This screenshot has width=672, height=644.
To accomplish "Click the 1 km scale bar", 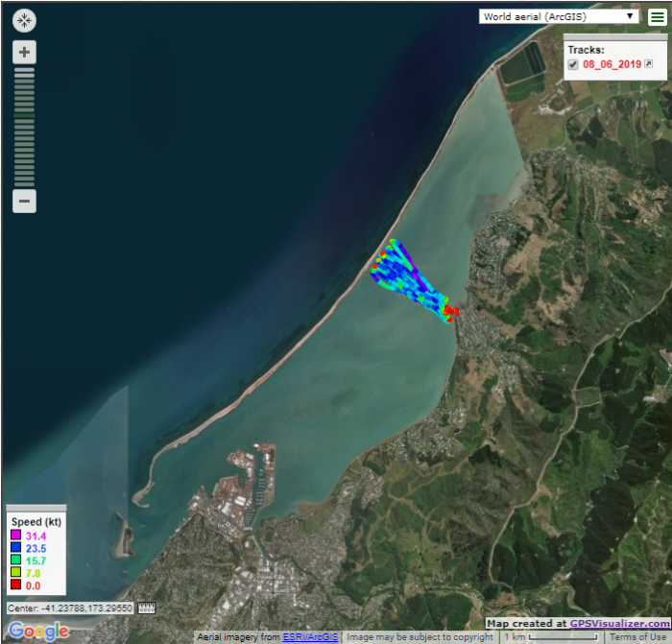I will tap(552, 637).
